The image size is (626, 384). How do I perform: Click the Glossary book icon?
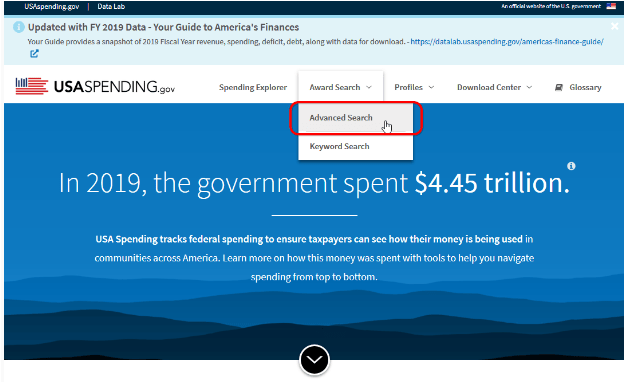559,87
